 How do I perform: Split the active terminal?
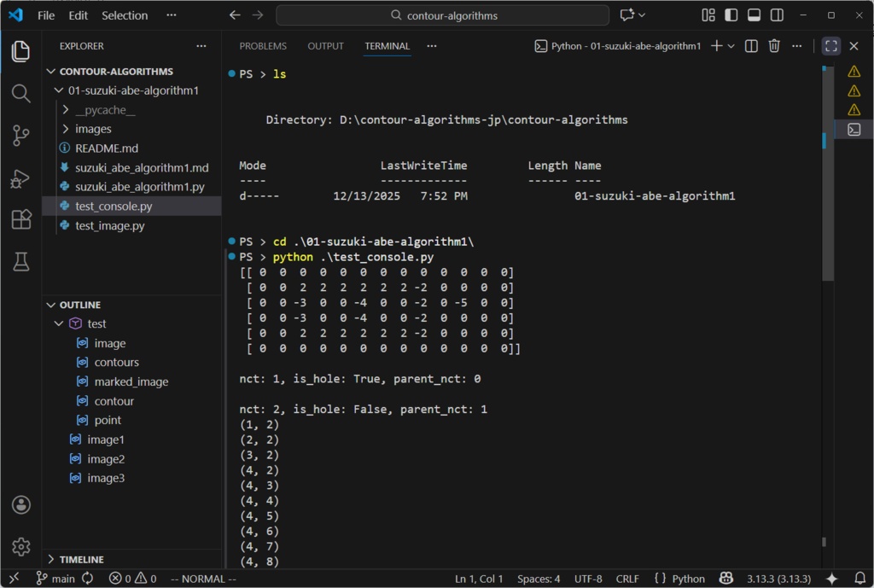tap(750, 46)
